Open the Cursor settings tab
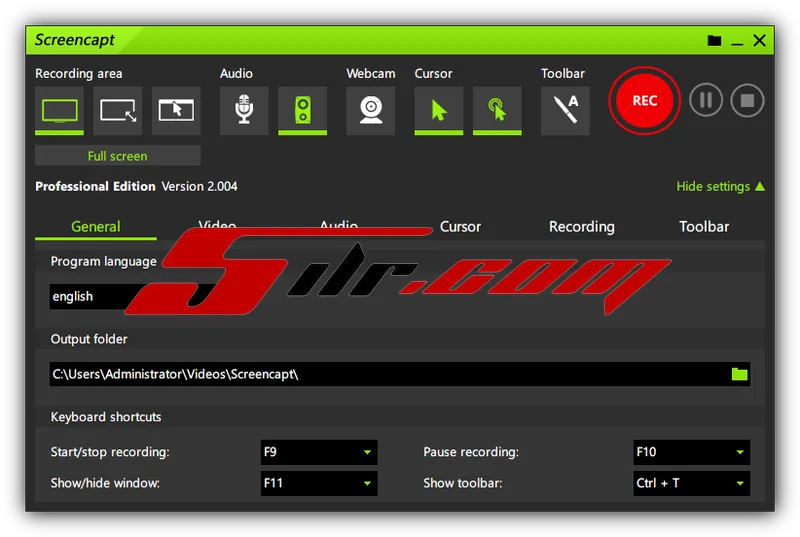This screenshot has height=537, width=800. pyautogui.click(x=460, y=227)
